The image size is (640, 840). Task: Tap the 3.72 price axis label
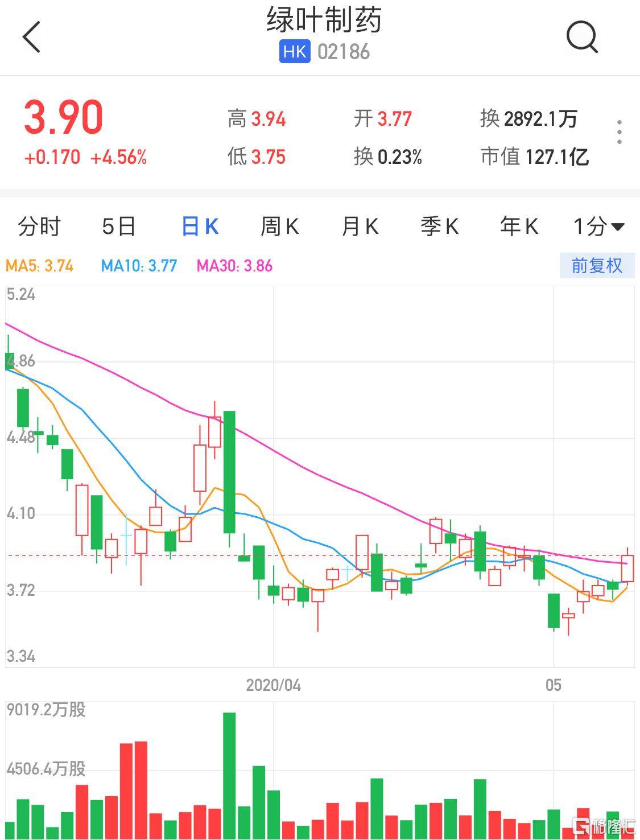(x=21, y=590)
